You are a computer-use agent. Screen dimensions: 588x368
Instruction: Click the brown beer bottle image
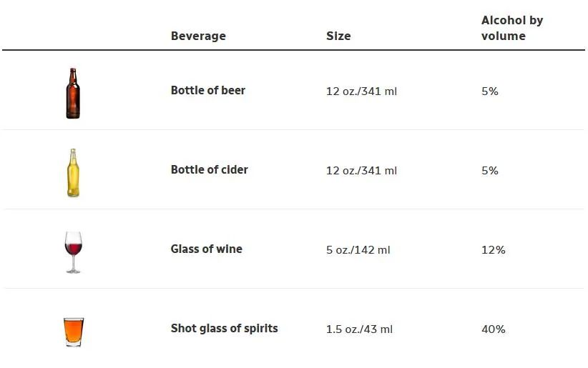coord(73,94)
